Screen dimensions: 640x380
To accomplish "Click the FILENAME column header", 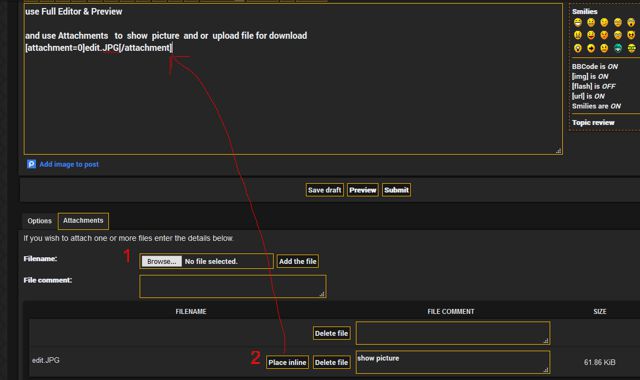I will (191, 311).
